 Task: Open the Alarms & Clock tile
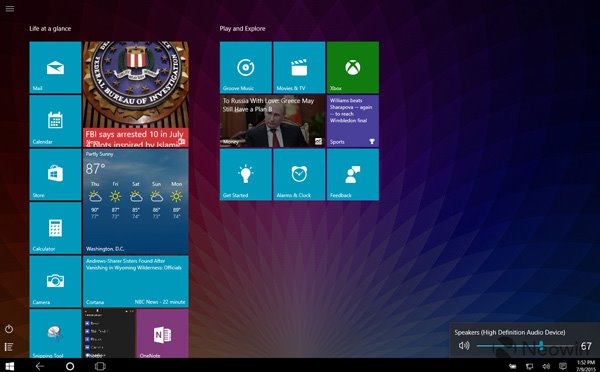coord(299,175)
